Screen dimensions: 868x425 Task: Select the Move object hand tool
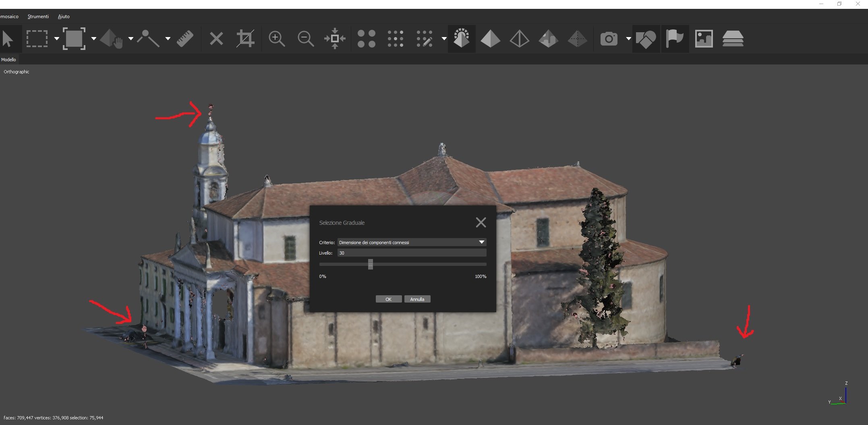pyautogui.click(x=111, y=39)
